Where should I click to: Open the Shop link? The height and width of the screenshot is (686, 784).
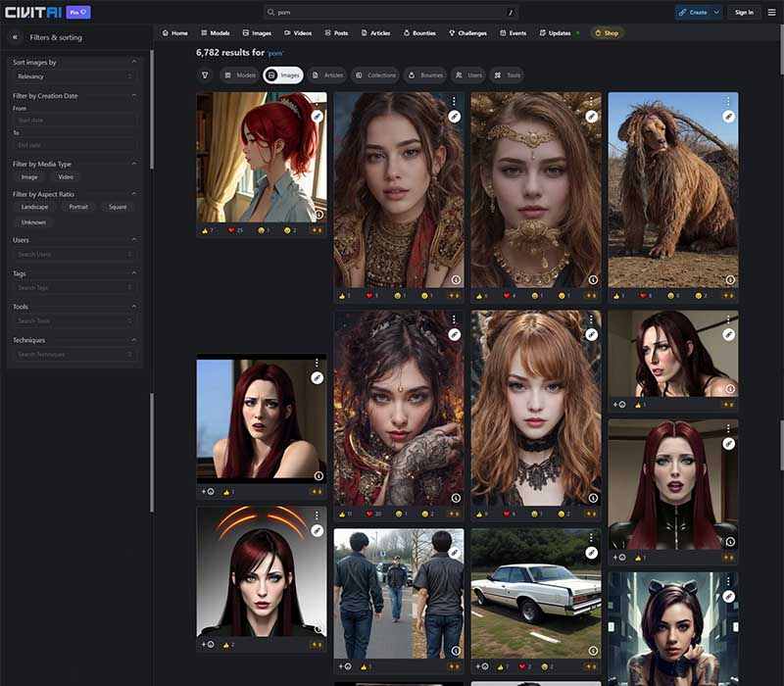607,33
